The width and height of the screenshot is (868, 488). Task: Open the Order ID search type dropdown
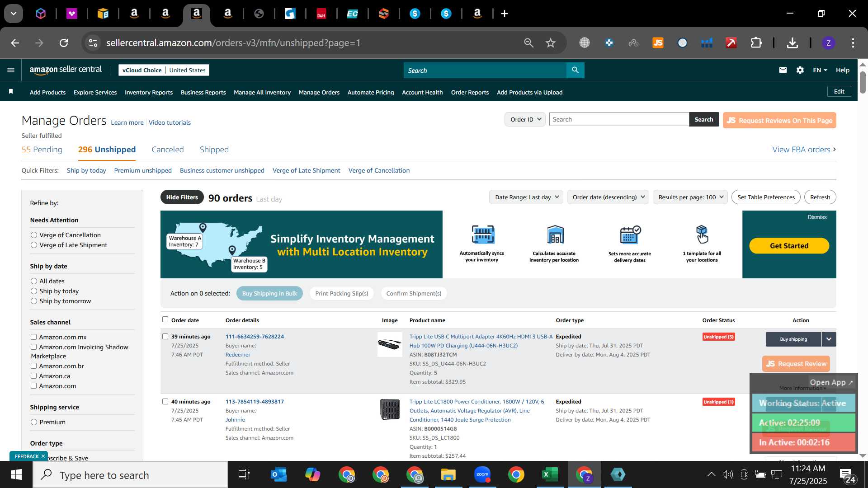pos(525,119)
